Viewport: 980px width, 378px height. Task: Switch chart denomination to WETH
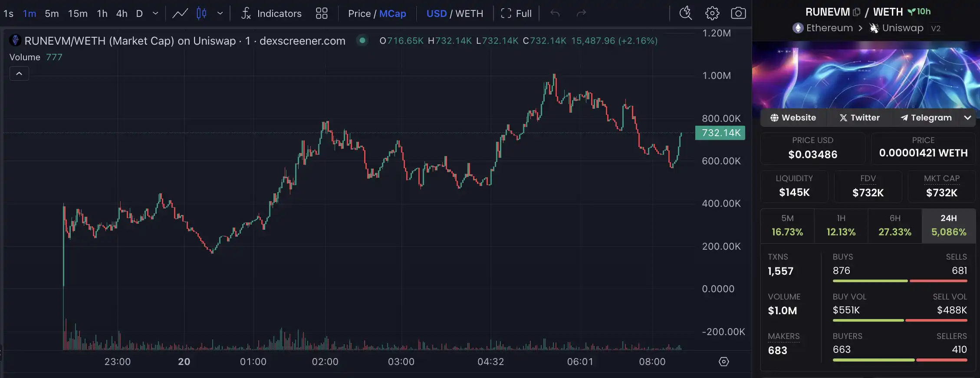click(x=469, y=13)
